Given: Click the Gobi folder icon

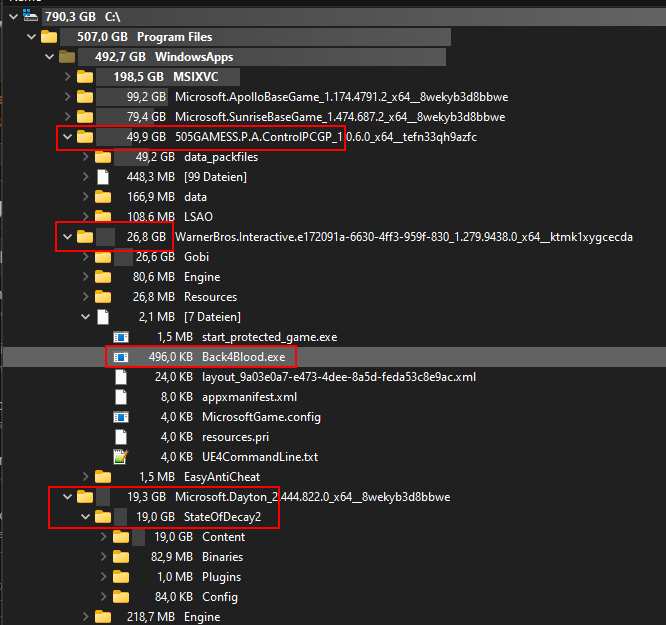Looking at the screenshot, I should click(x=103, y=257).
